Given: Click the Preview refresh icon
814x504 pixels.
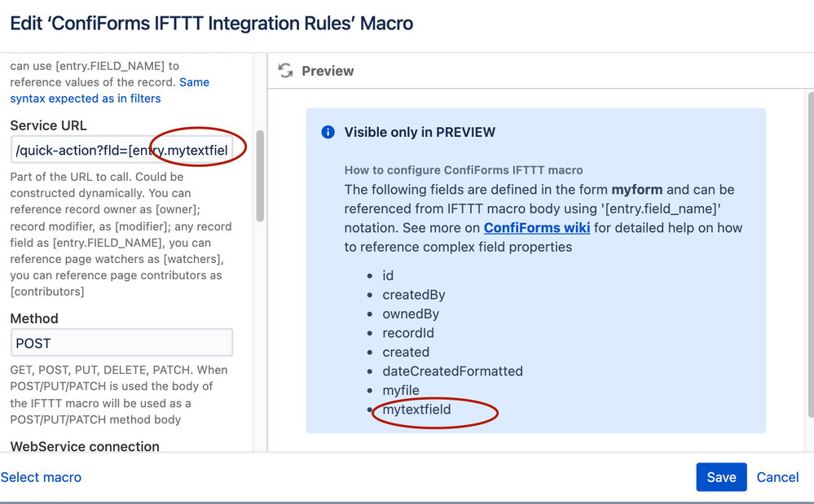Looking at the screenshot, I should (285, 71).
